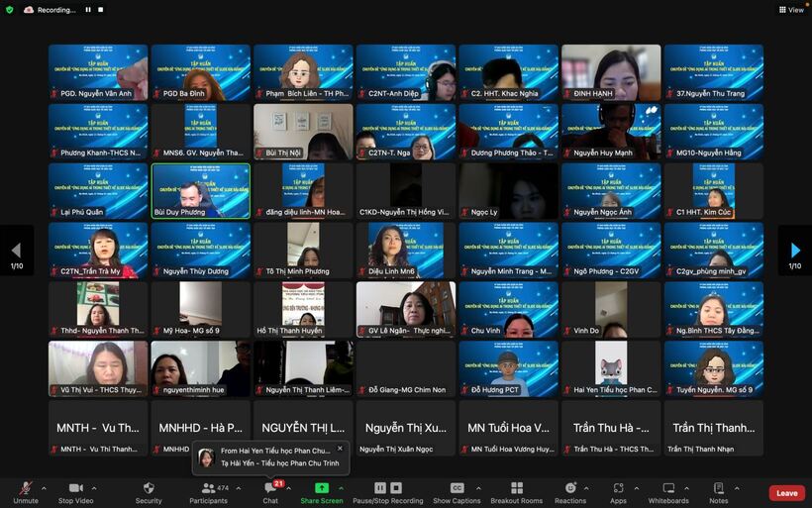Pause the recording in the top bar
The height and width of the screenshot is (508, 812).
tap(88, 10)
